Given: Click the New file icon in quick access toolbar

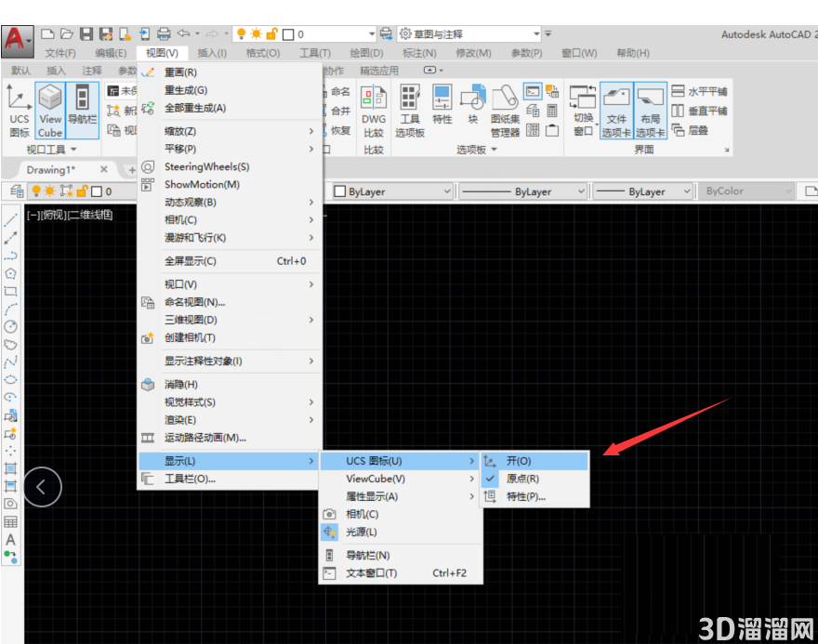Looking at the screenshot, I should [x=47, y=34].
